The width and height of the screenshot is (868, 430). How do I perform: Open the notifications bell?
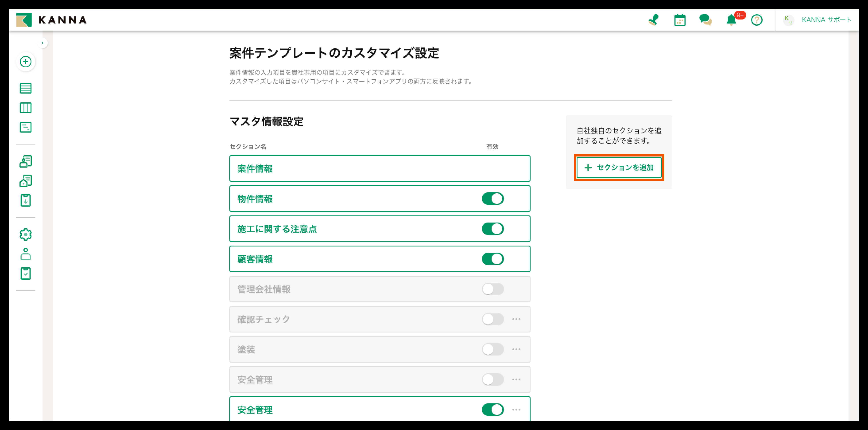tap(731, 20)
